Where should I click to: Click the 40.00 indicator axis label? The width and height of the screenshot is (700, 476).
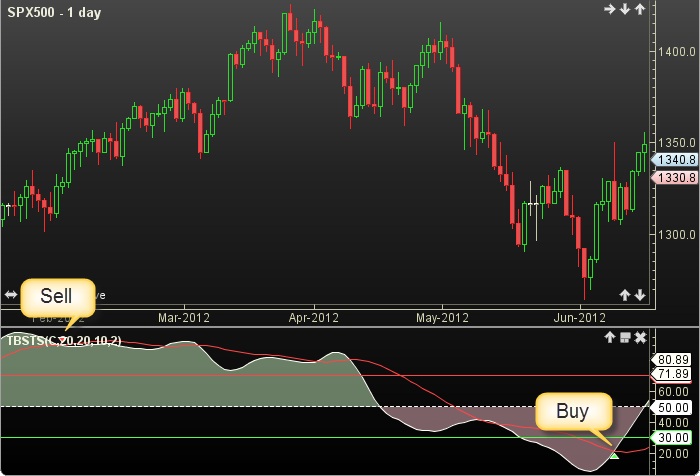[674, 422]
